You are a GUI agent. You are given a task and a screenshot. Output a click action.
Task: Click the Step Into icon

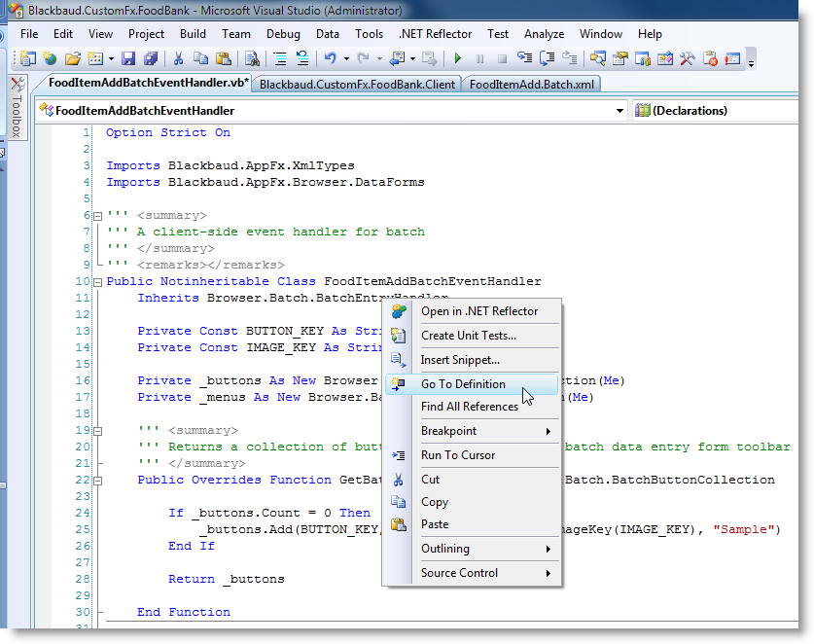point(524,58)
